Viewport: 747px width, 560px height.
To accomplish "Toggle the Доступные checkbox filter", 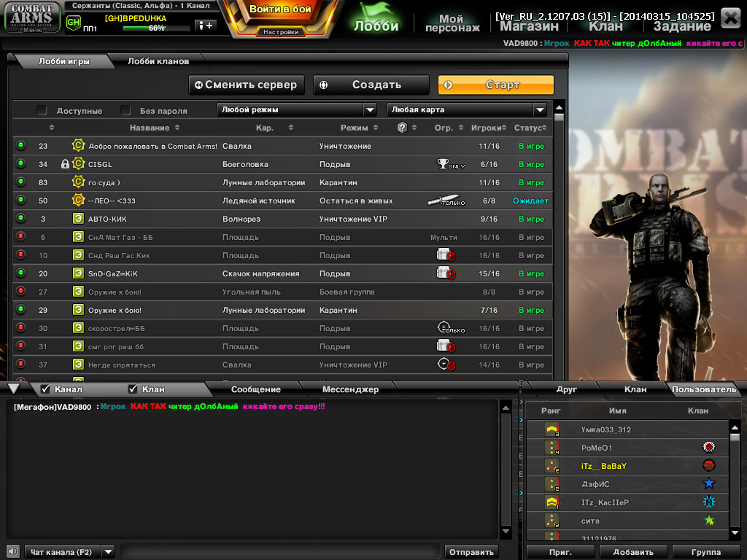I will pos(42,111).
